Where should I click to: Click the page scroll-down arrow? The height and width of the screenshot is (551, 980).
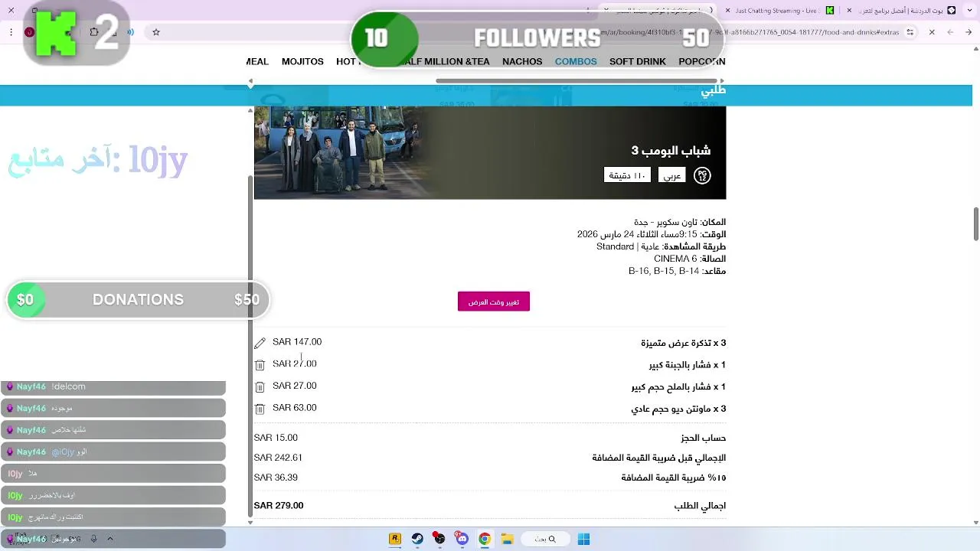point(975,523)
